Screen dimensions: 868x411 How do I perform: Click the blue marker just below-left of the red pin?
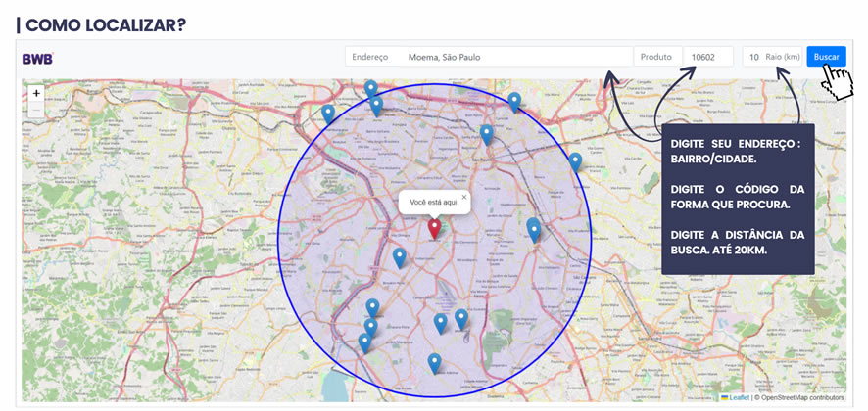click(399, 257)
